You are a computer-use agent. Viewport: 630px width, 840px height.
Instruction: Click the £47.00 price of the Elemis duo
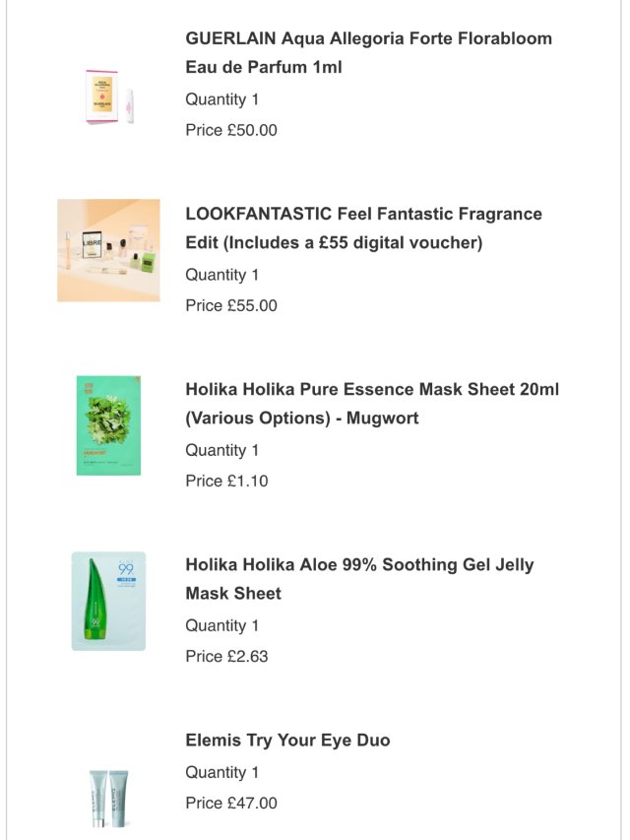pos(231,803)
